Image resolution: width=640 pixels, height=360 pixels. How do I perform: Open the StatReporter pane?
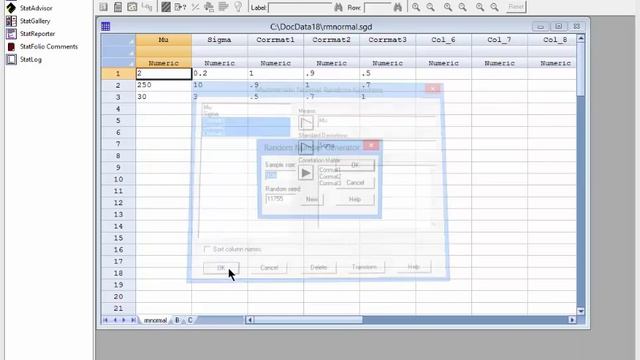click(x=31, y=33)
